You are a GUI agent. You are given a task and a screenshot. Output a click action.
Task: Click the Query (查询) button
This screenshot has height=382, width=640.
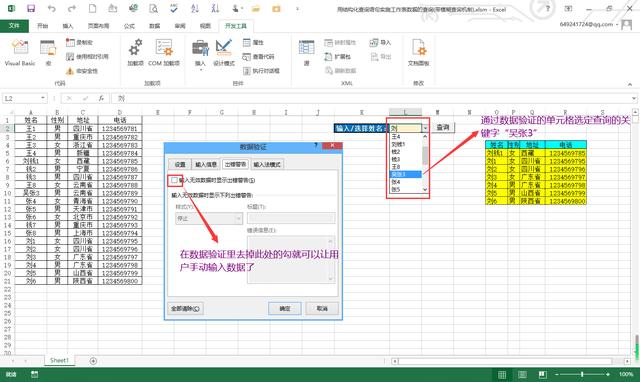(x=443, y=128)
